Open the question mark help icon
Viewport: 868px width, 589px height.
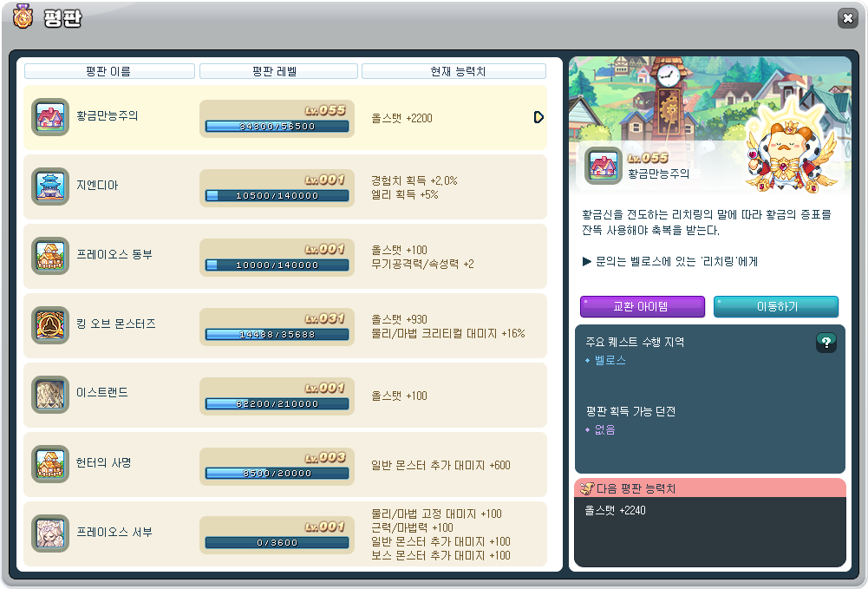click(826, 343)
